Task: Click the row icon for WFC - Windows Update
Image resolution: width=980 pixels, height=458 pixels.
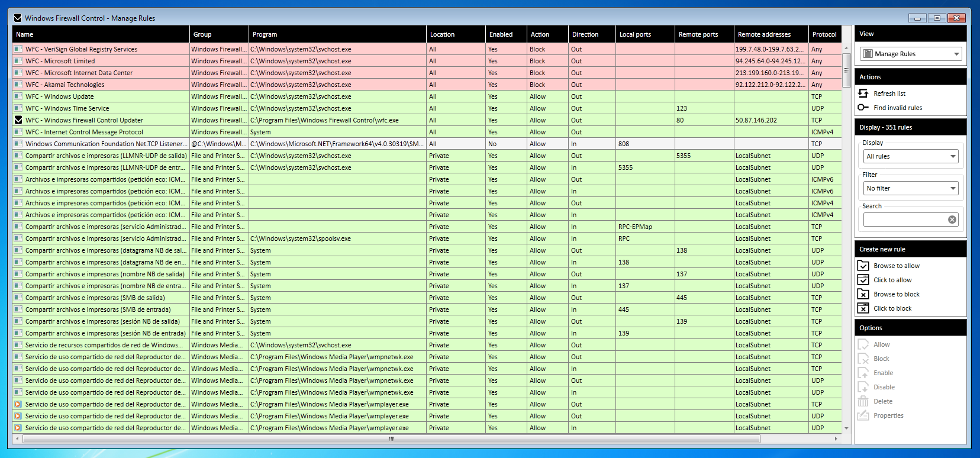Action: 18,96
